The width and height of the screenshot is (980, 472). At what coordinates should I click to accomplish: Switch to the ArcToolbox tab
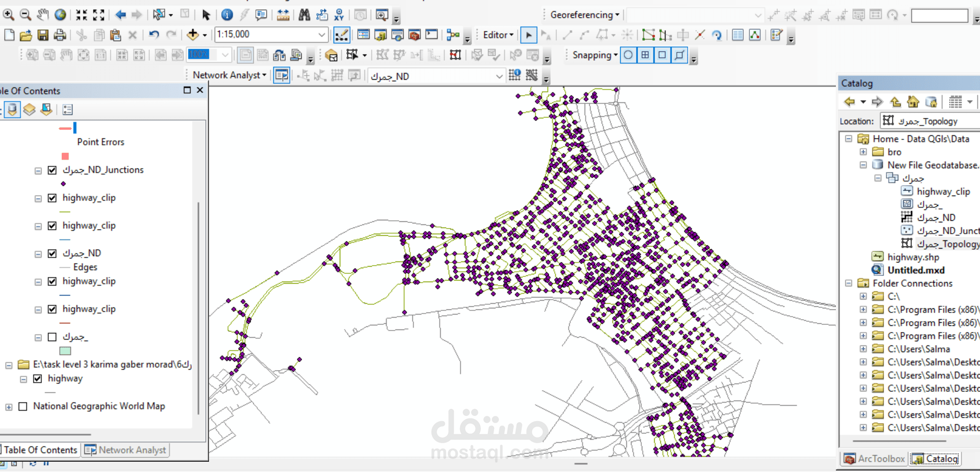874,459
